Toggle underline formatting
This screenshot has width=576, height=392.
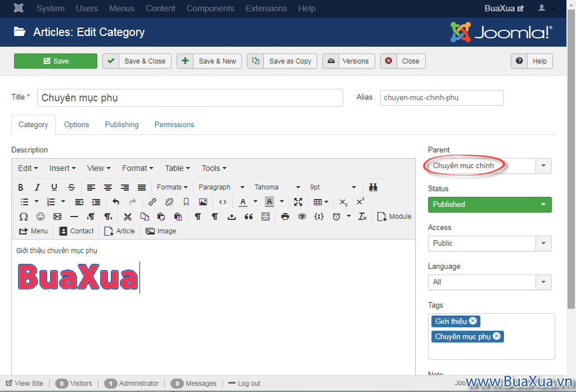pyautogui.click(x=54, y=187)
